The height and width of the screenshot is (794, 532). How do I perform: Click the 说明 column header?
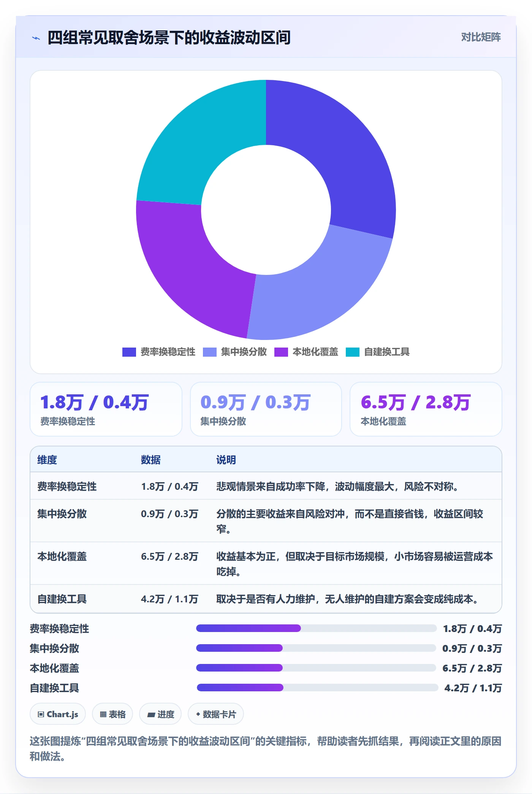[226, 460]
